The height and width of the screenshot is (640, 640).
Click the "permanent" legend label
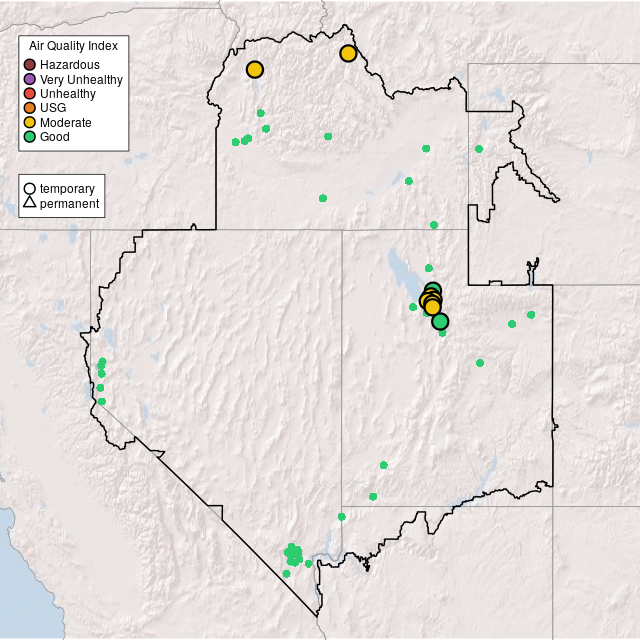click(69, 204)
